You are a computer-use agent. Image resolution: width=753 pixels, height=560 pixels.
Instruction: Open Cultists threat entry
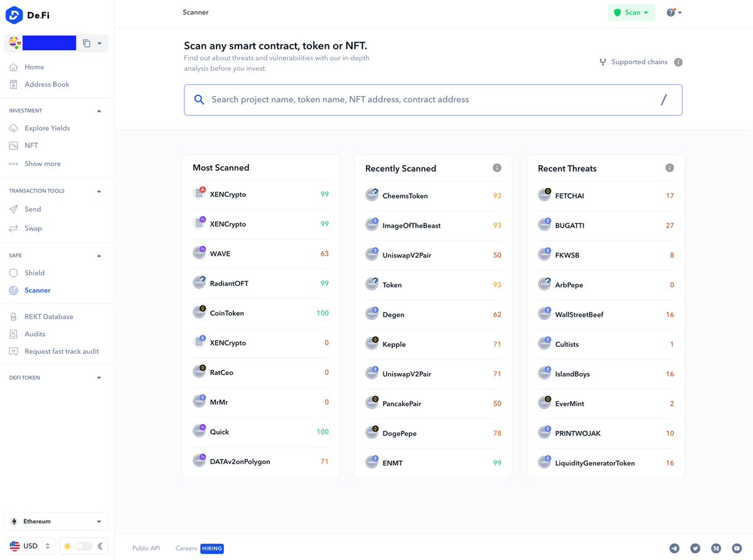coord(606,344)
